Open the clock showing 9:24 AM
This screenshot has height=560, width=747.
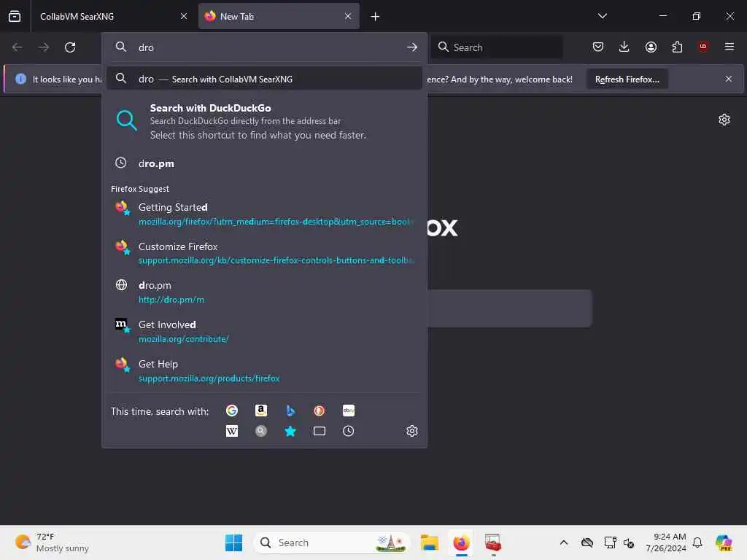[x=665, y=542]
